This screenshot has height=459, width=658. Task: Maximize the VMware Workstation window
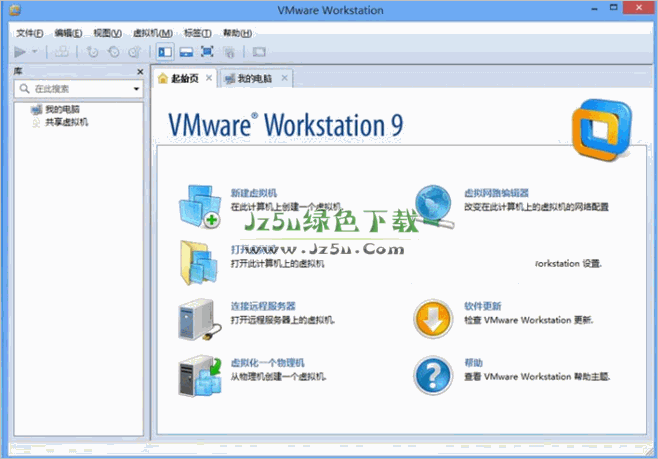coord(614,8)
